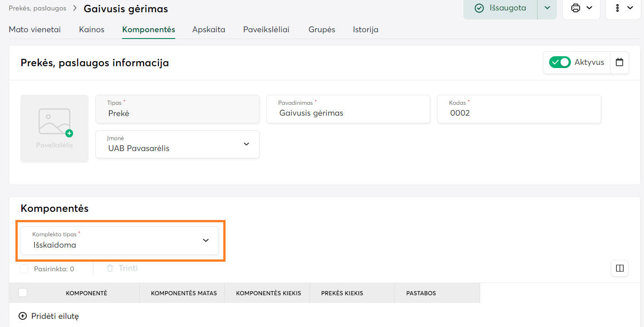Click the Prekės, paslaugos breadcrumb link
The height and width of the screenshot is (327, 644).
pos(37,8)
